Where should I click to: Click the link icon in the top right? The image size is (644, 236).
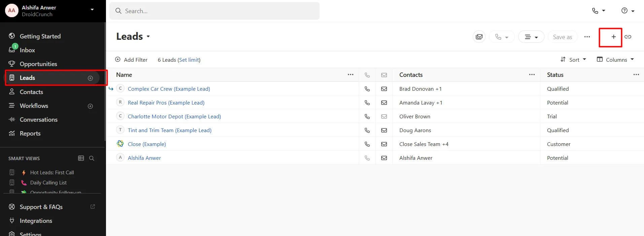point(628,37)
